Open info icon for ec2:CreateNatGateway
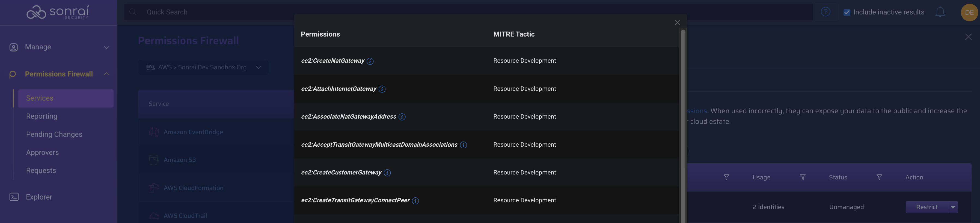This screenshot has width=980, height=223. click(370, 61)
